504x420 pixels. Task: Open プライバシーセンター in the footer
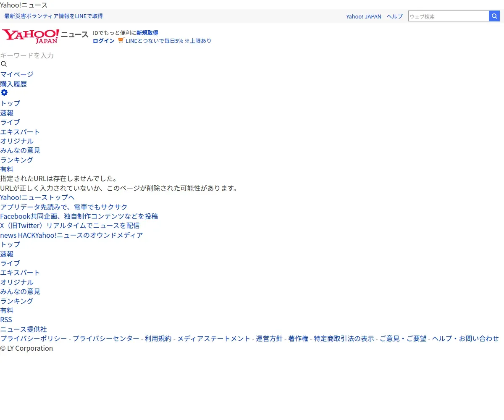coord(106,339)
